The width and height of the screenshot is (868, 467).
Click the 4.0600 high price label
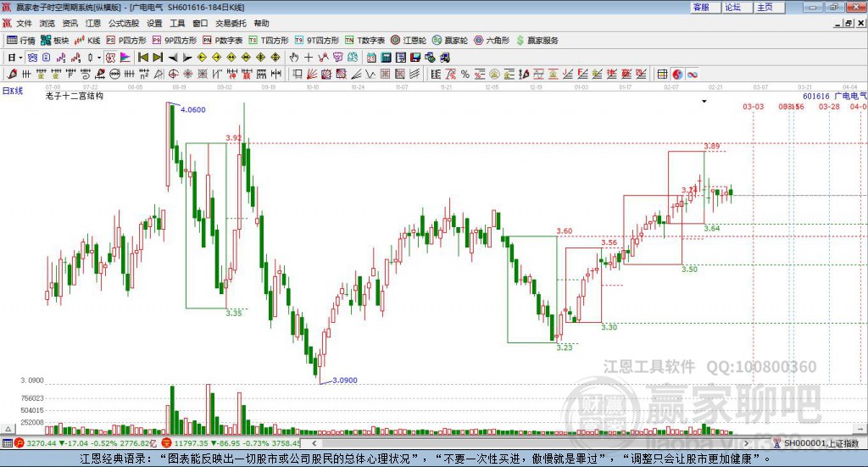pos(193,109)
